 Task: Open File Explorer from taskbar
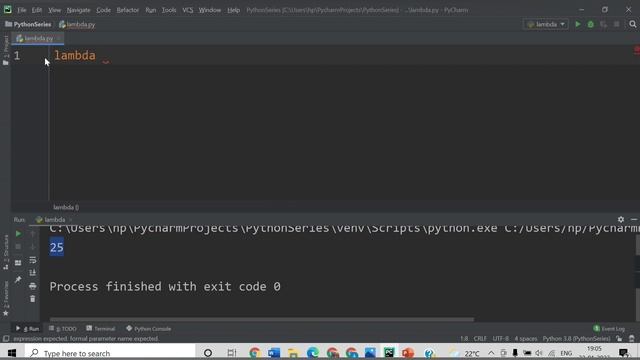pos(293,353)
